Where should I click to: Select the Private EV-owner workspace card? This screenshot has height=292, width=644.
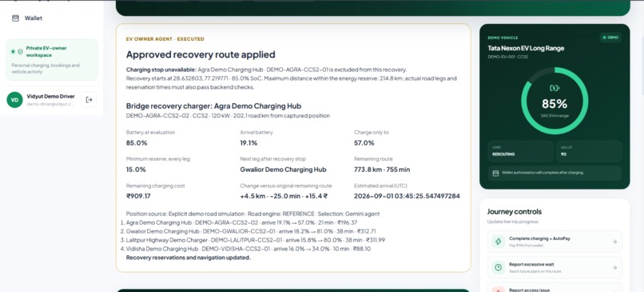[52, 60]
